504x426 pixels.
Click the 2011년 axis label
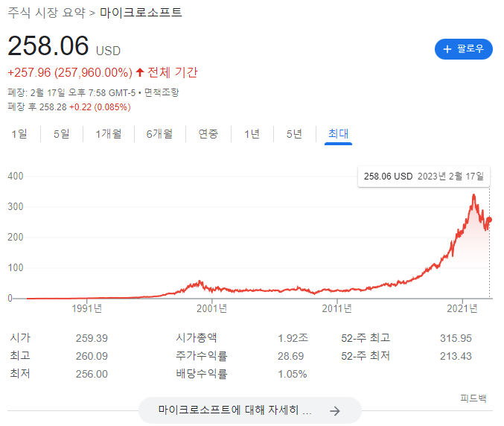336,308
